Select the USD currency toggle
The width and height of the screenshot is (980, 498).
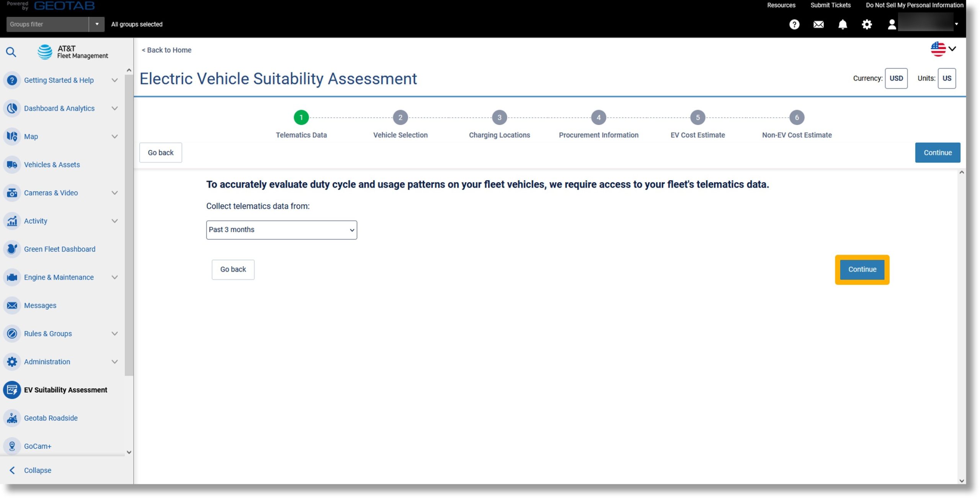[897, 78]
